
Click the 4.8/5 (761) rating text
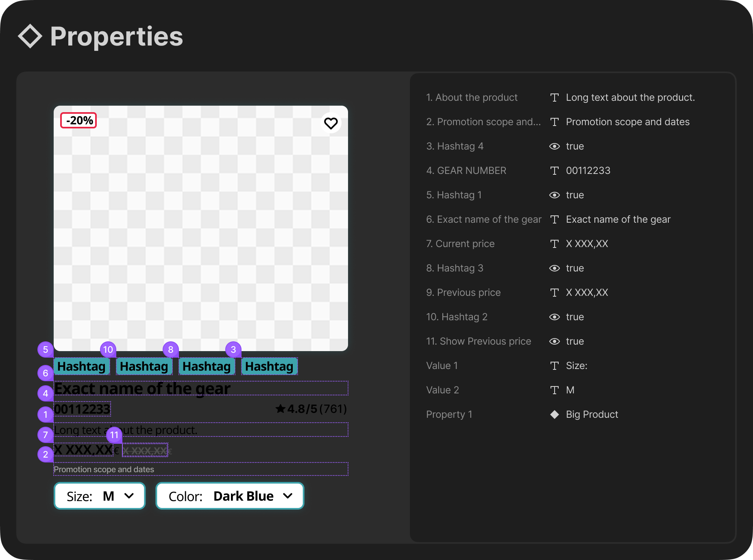click(317, 409)
